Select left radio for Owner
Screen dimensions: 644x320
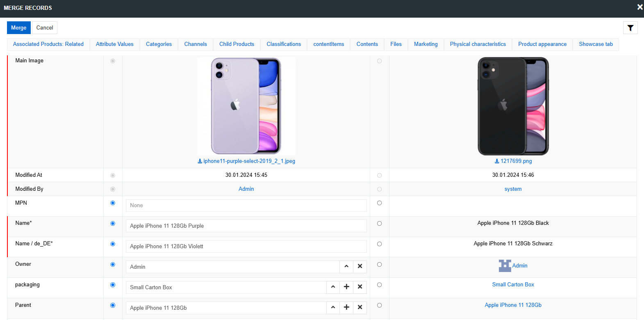pos(113,265)
